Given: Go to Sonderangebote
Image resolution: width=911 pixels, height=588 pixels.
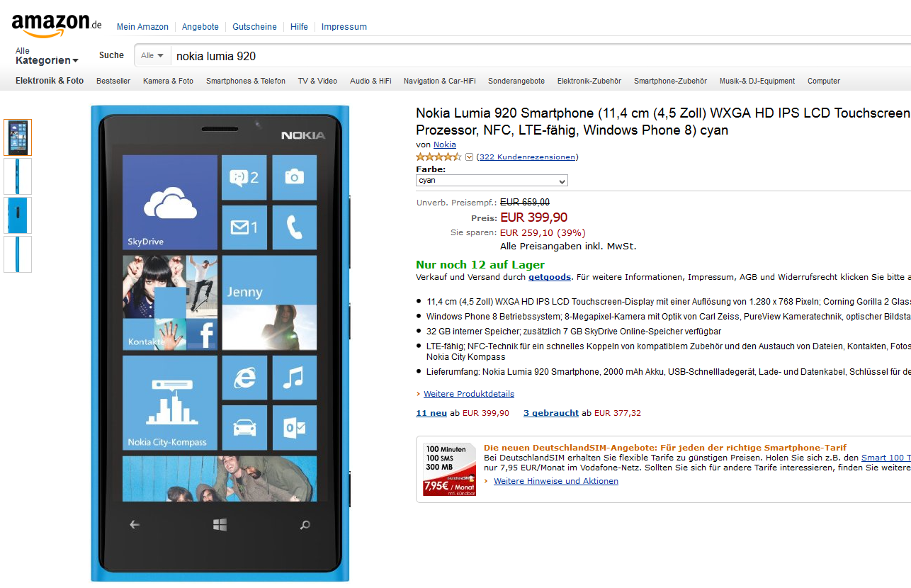Looking at the screenshot, I should pyautogui.click(x=516, y=81).
